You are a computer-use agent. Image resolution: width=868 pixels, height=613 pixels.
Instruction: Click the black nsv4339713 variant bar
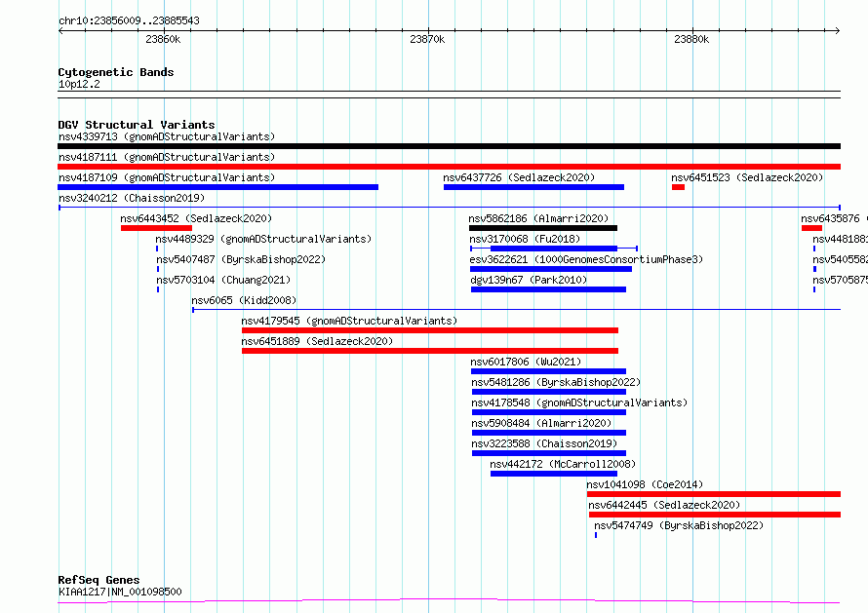pyautogui.click(x=449, y=146)
